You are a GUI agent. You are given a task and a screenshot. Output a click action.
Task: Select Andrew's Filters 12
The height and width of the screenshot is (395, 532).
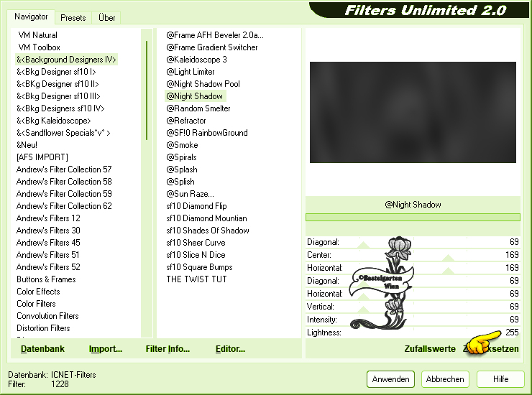click(48, 218)
